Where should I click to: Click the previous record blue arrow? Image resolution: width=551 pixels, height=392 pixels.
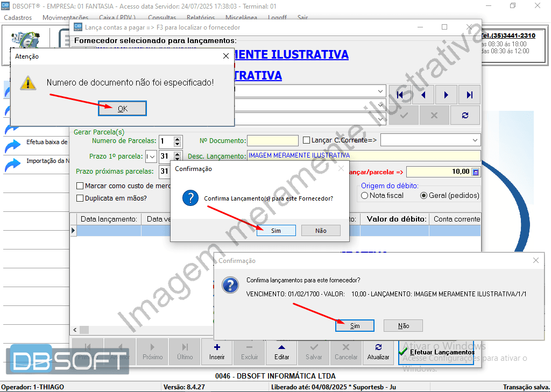pyautogui.click(x=423, y=95)
